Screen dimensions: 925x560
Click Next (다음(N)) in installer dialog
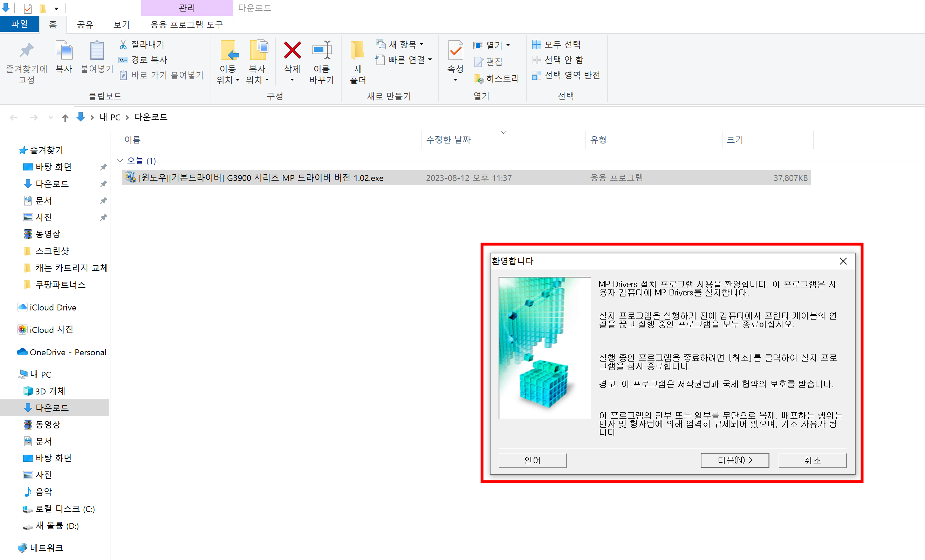point(734,460)
